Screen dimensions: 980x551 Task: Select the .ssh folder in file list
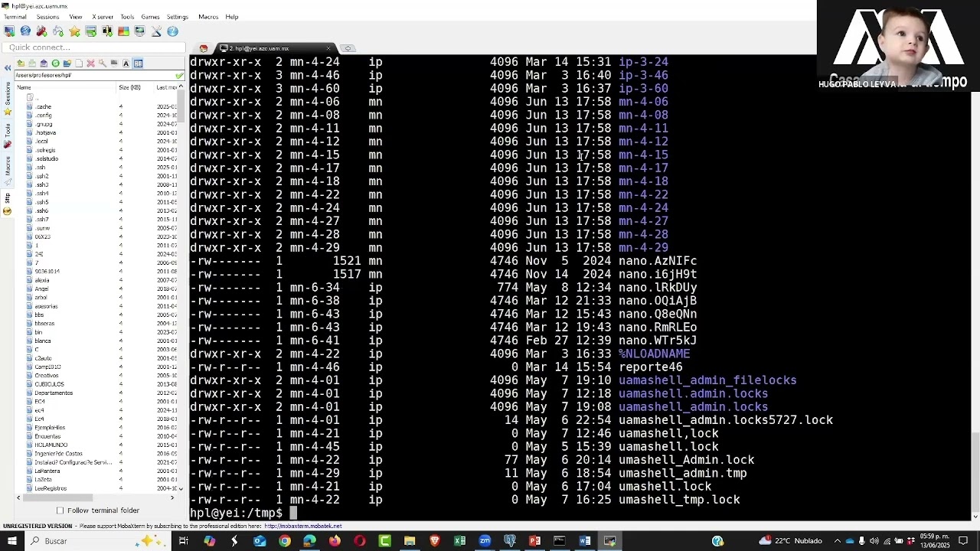[41, 167]
